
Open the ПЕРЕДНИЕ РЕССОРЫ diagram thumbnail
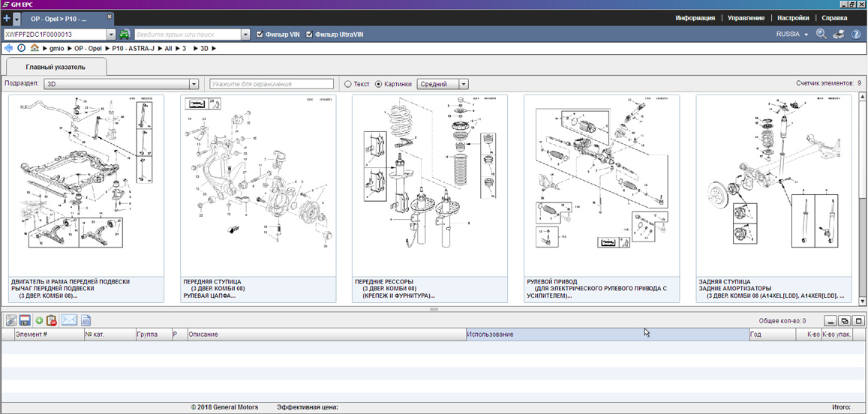coord(429,185)
